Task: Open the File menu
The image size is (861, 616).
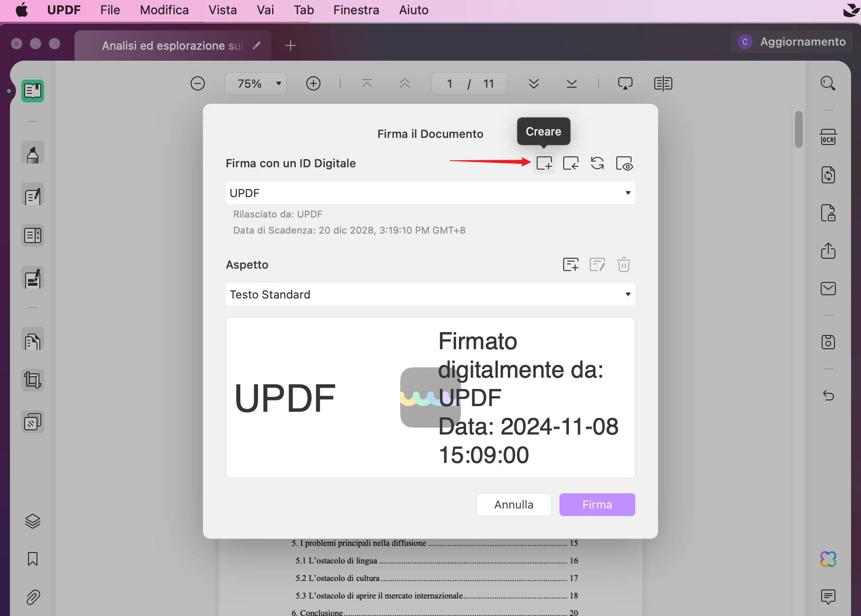Action: pyautogui.click(x=110, y=10)
